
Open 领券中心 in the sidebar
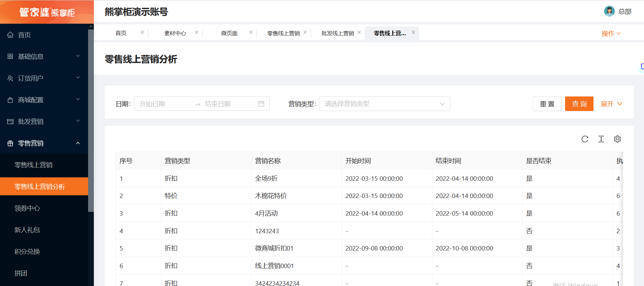pyautogui.click(x=27, y=208)
